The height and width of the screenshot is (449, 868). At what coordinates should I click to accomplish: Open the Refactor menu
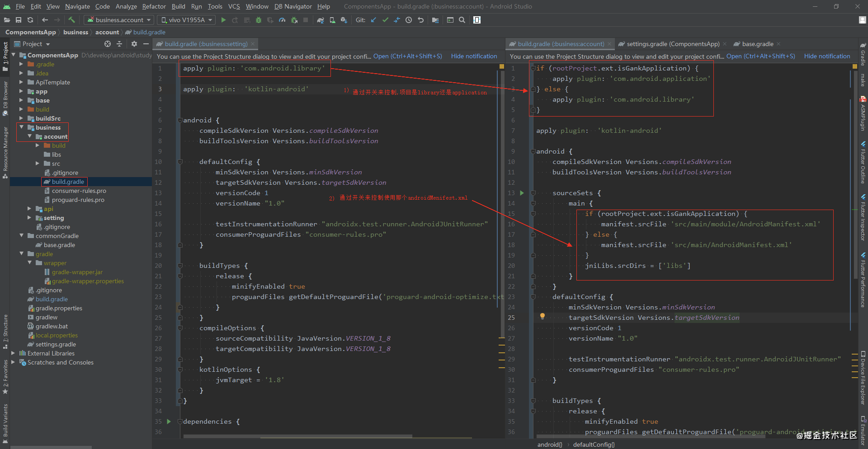[x=154, y=6]
